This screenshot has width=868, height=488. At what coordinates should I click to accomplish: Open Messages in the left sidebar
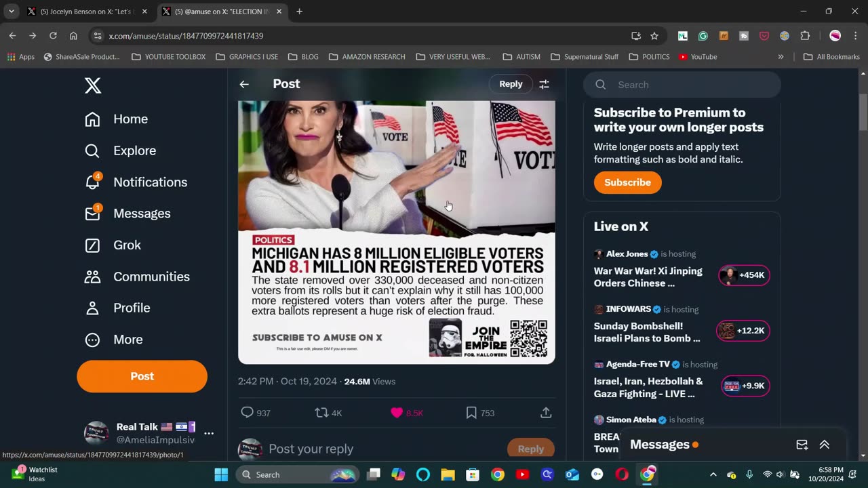click(x=127, y=213)
